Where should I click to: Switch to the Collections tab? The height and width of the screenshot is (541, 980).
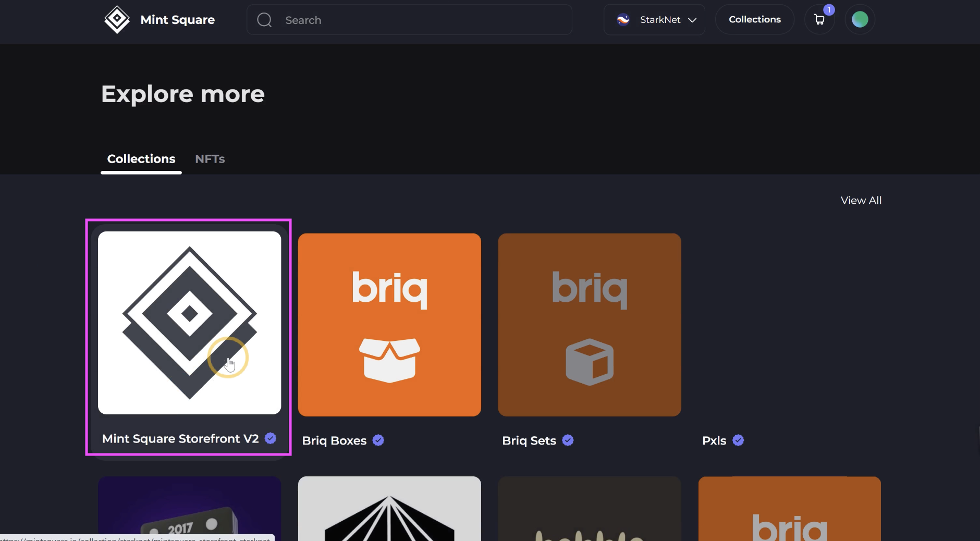[x=141, y=159]
